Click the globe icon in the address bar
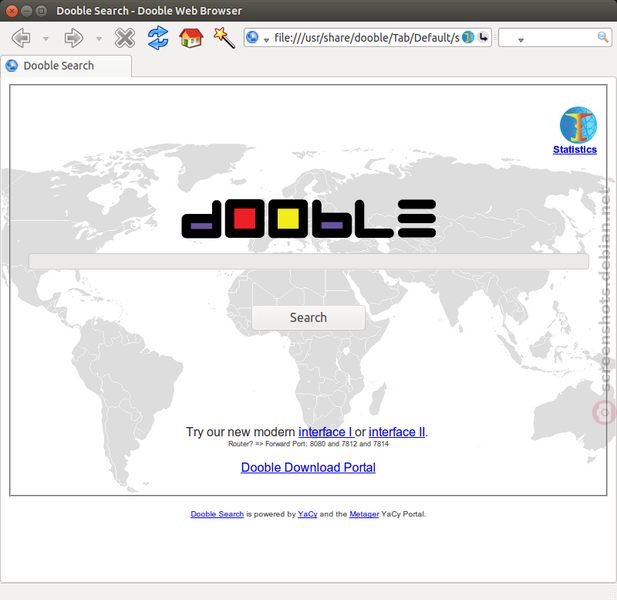Screen dimensions: 617x600 (252, 38)
